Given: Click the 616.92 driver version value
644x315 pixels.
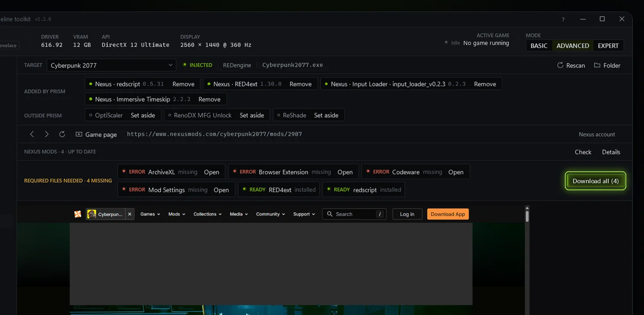Looking at the screenshot, I should tap(52, 45).
